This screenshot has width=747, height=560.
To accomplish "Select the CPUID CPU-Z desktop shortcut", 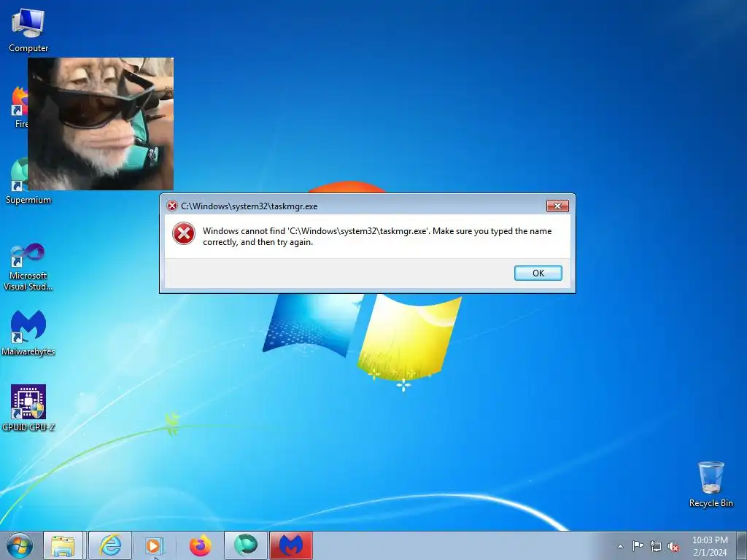I will point(28,408).
